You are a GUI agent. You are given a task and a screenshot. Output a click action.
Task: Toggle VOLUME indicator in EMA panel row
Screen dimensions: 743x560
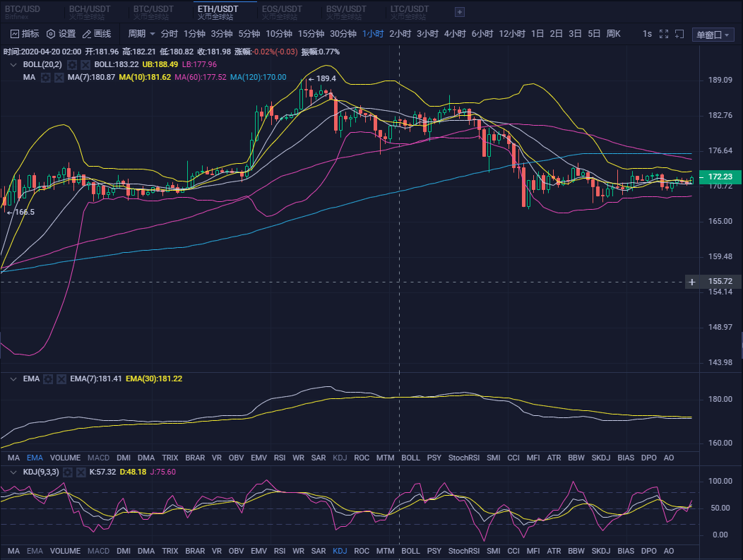[x=65, y=458]
